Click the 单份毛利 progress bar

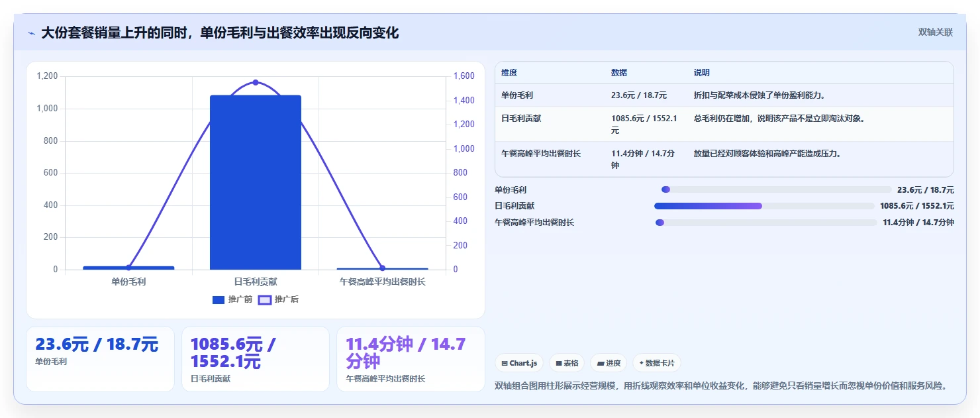pyautogui.click(x=777, y=189)
